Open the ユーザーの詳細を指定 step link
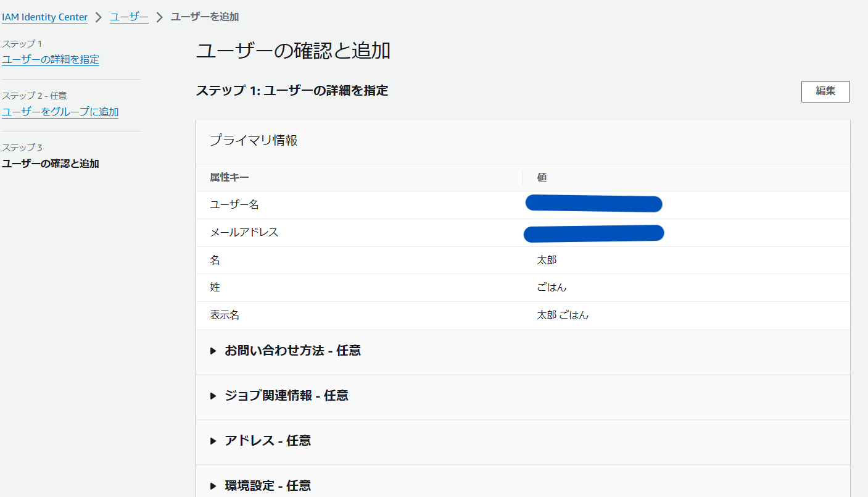 (50, 59)
